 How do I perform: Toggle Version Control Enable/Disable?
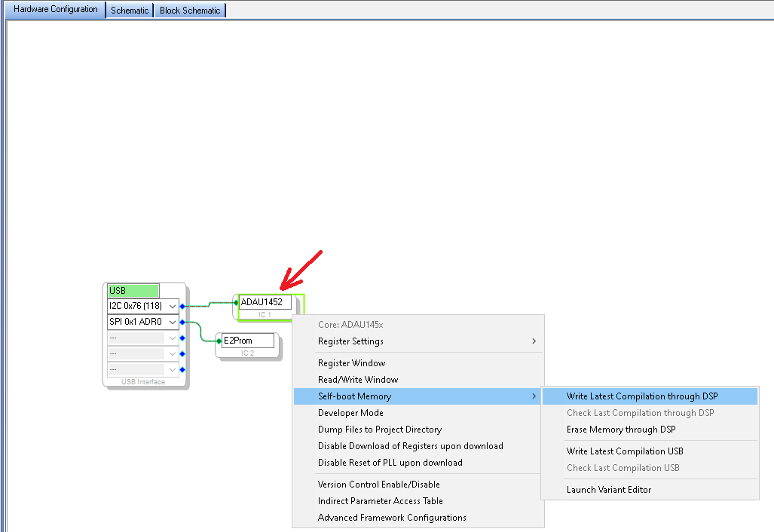378,485
